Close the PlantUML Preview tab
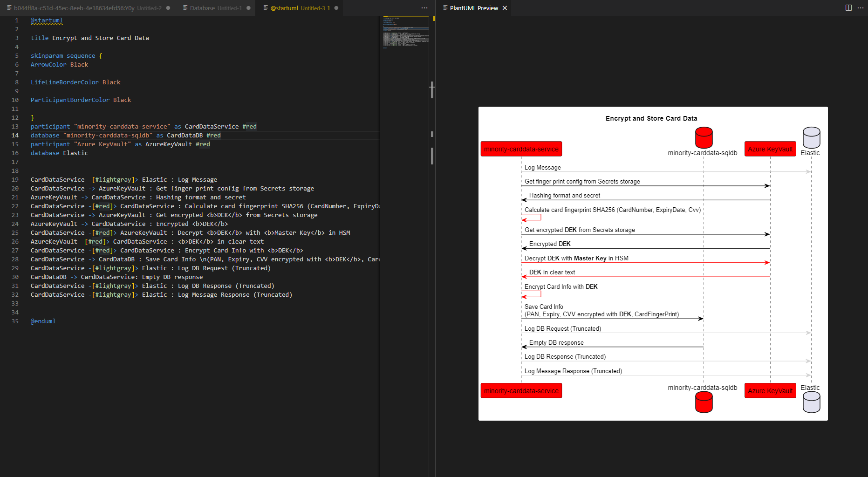 [505, 8]
